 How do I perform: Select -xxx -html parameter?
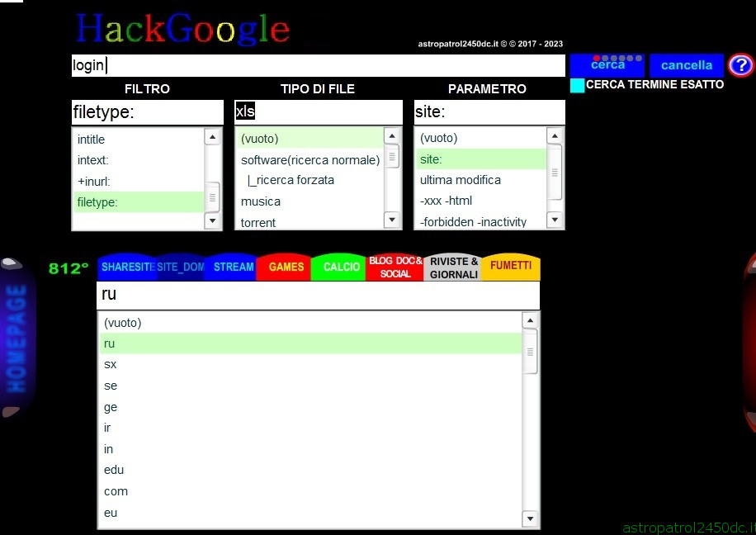[x=481, y=201]
